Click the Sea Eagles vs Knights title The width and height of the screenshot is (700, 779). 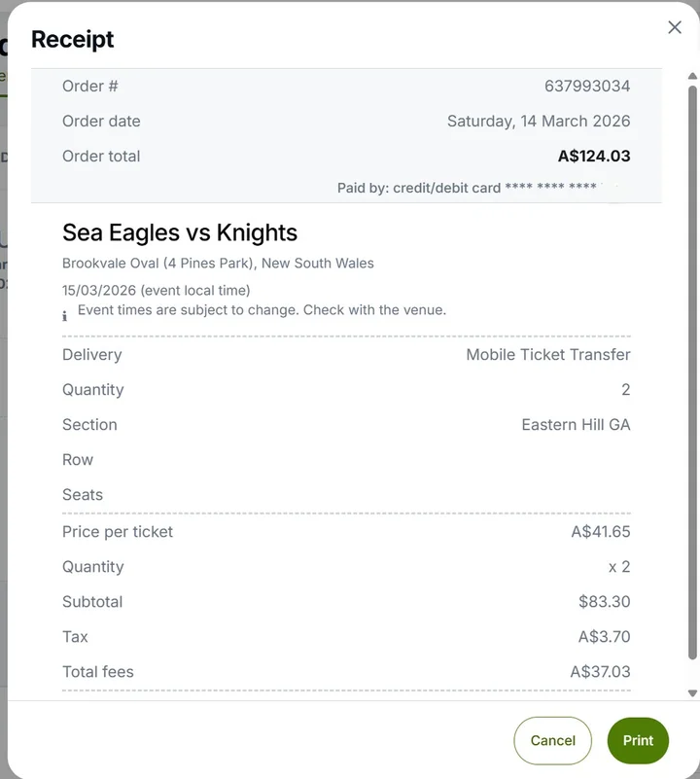pos(180,233)
